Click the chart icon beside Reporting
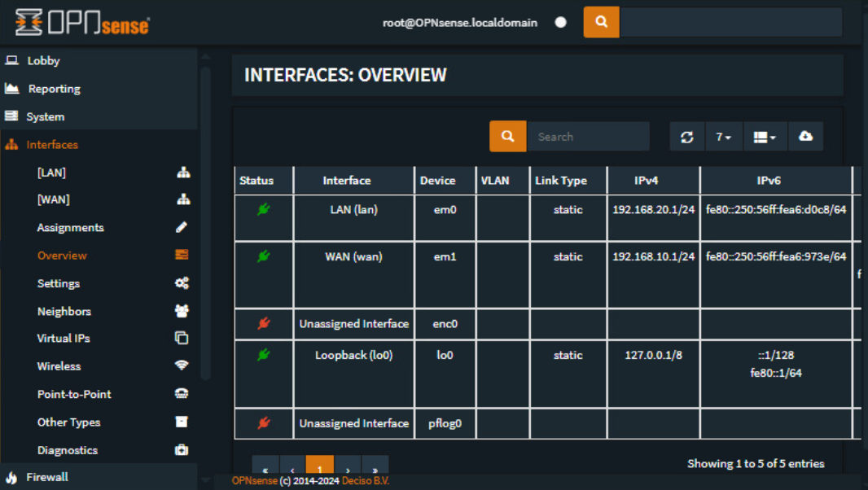The image size is (868, 490). click(x=11, y=88)
